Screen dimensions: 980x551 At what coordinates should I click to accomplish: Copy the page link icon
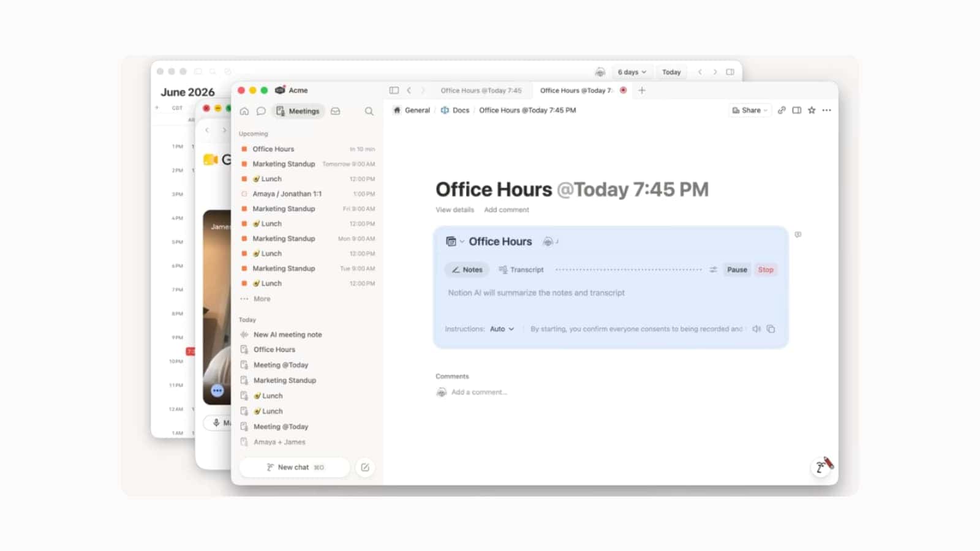tap(782, 110)
